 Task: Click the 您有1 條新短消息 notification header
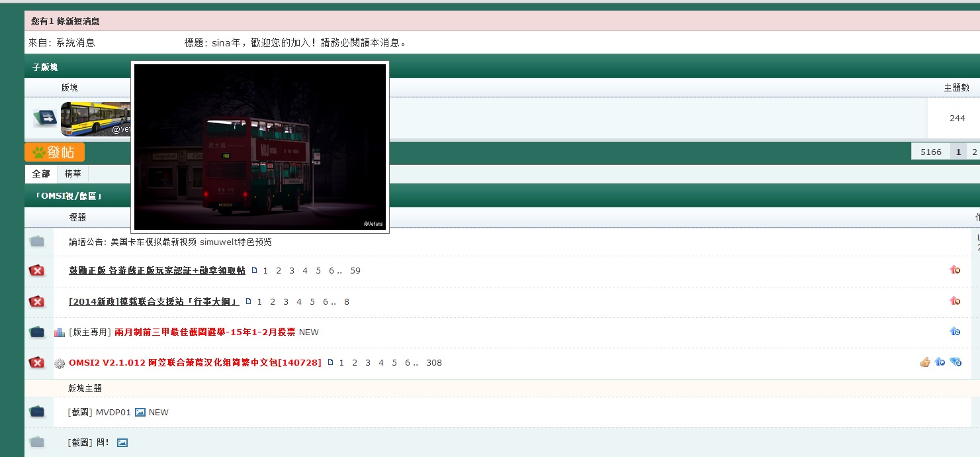coord(66,21)
